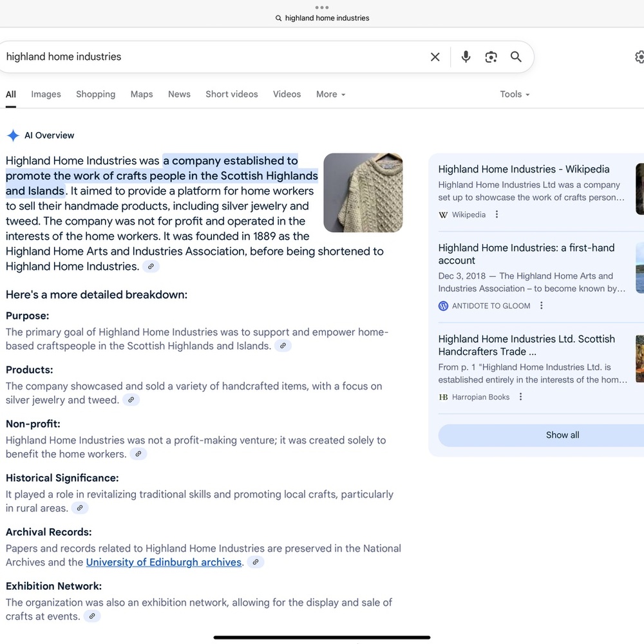Open source link icon after Products paragraph
644x644 pixels.
pos(131,400)
